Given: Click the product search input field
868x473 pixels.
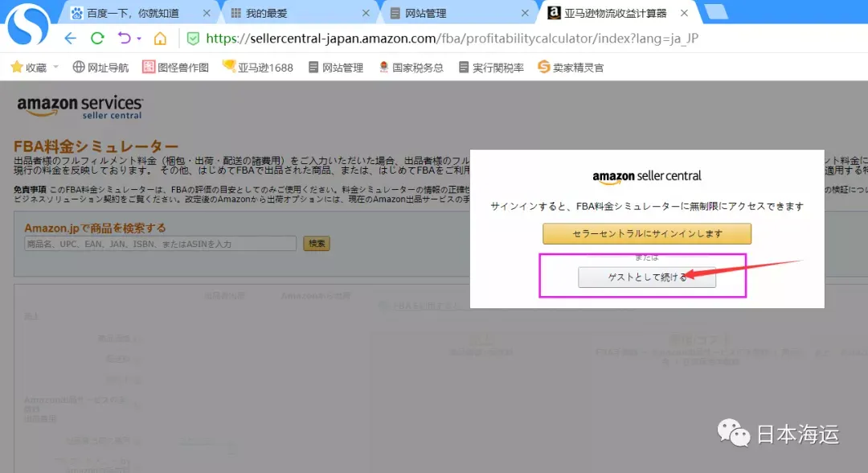Looking at the screenshot, I should [160, 244].
